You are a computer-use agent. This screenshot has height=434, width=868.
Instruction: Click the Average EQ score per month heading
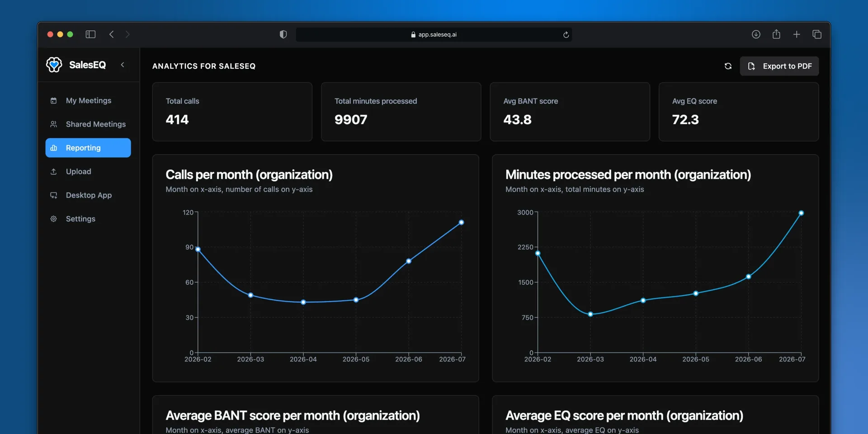(624, 415)
